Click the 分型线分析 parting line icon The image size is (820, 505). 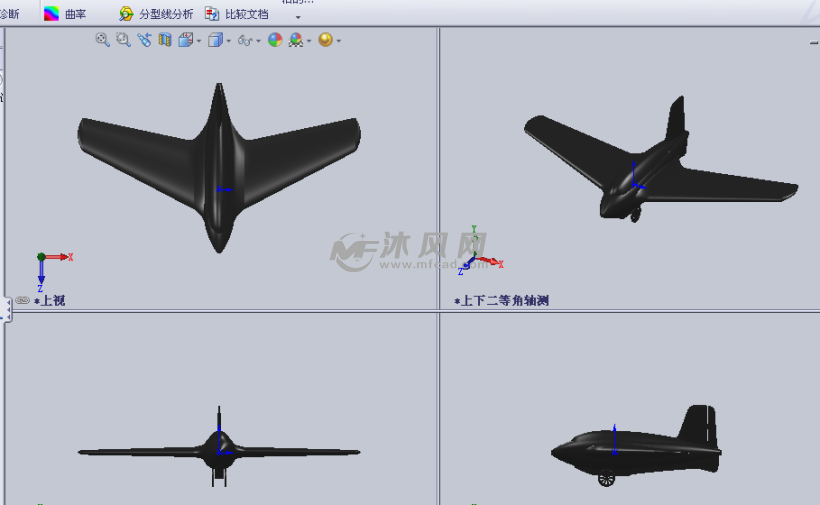[x=126, y=14]
